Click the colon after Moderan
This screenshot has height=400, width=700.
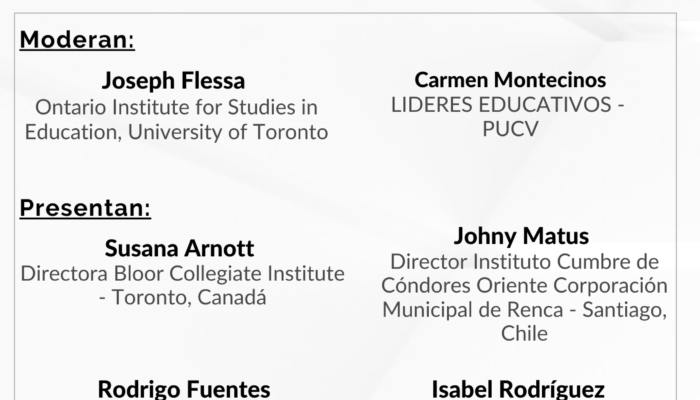pyautogui.click(x=131, y=41)
